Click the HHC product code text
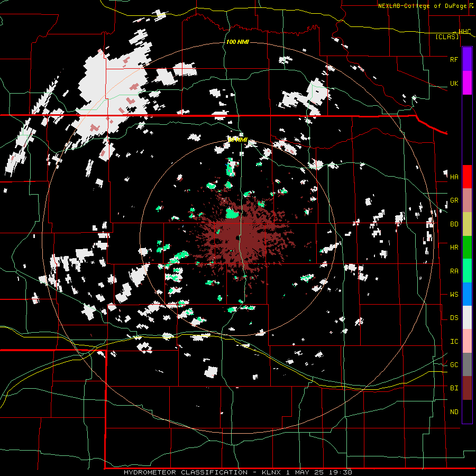476x476 pixels. click(x=465, y=32)
